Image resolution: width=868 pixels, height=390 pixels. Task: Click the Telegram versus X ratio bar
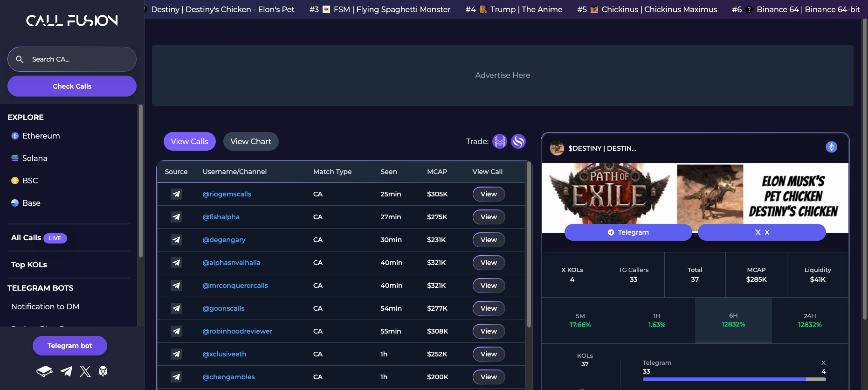(x=734, y=379)
